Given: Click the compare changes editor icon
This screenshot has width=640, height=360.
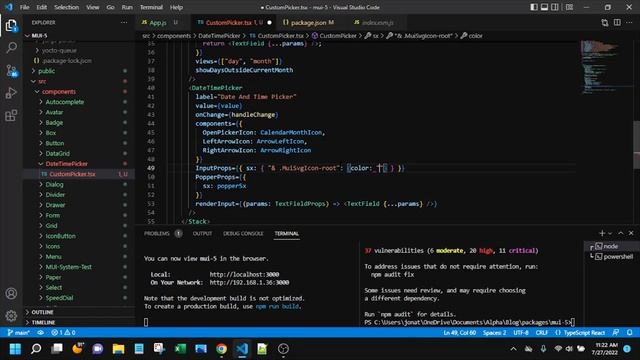Looking at the screenshot, I should [605, 23].
